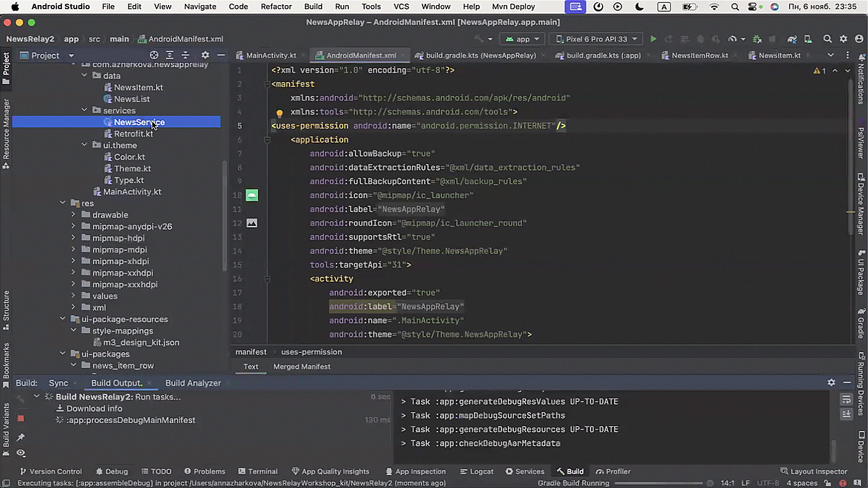Viewport: 868px width, 488px height.
Task: Open Gradle side panel
Action: (861, 323)
